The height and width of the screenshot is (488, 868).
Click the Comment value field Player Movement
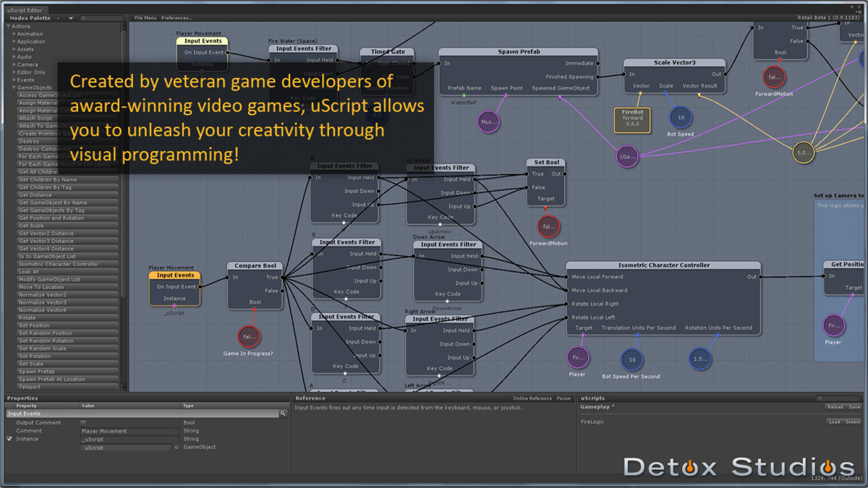tap(129, 431)
